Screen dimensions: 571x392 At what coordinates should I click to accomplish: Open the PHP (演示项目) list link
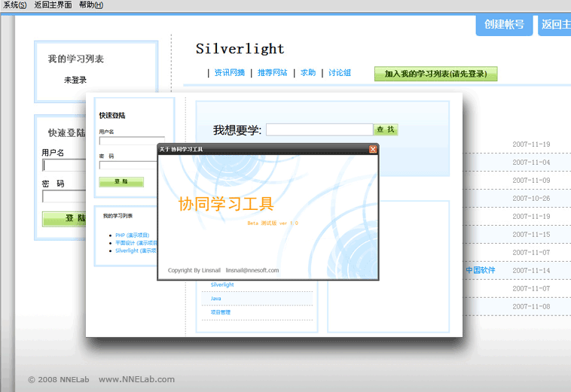(x=132, y=236)
